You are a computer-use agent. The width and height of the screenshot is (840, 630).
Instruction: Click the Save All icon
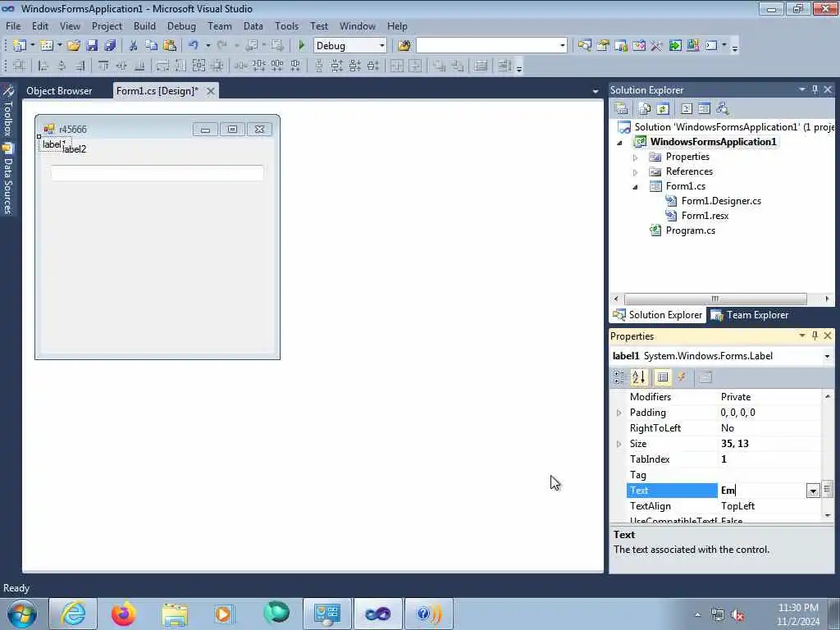110,46
